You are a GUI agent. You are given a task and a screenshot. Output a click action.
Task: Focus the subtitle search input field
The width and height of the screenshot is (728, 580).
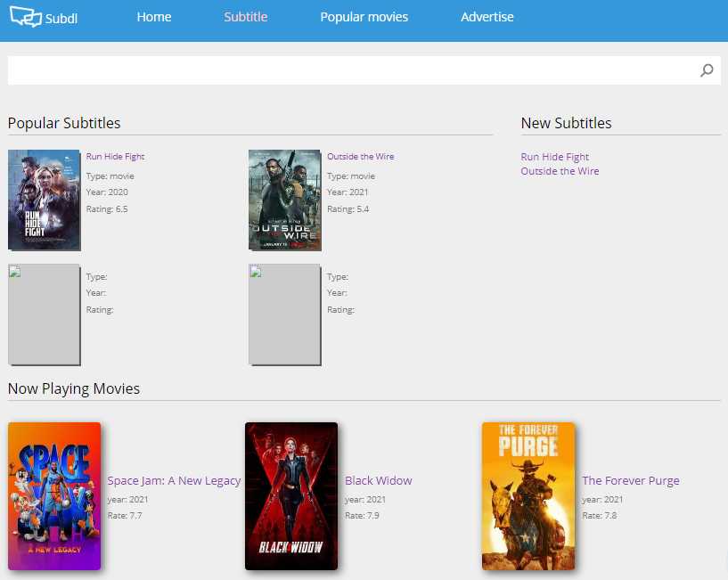tap(364, 70)
